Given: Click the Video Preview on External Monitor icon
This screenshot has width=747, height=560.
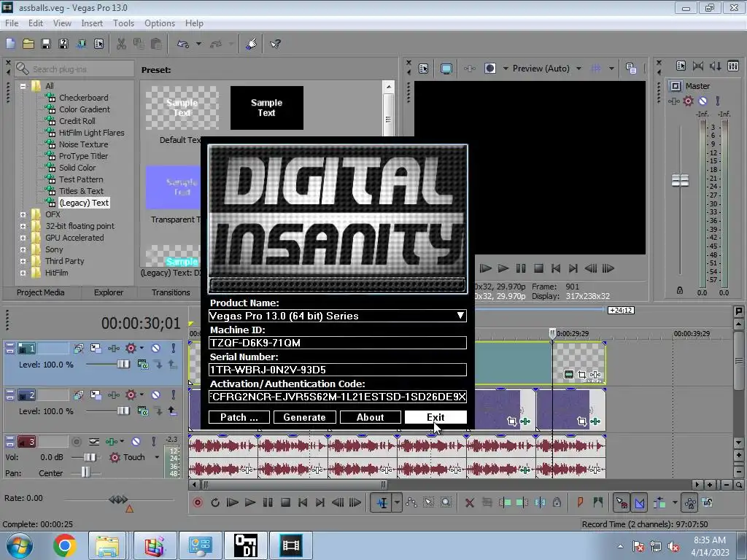Looking at the screenshot, I should [x=446, y=69].
